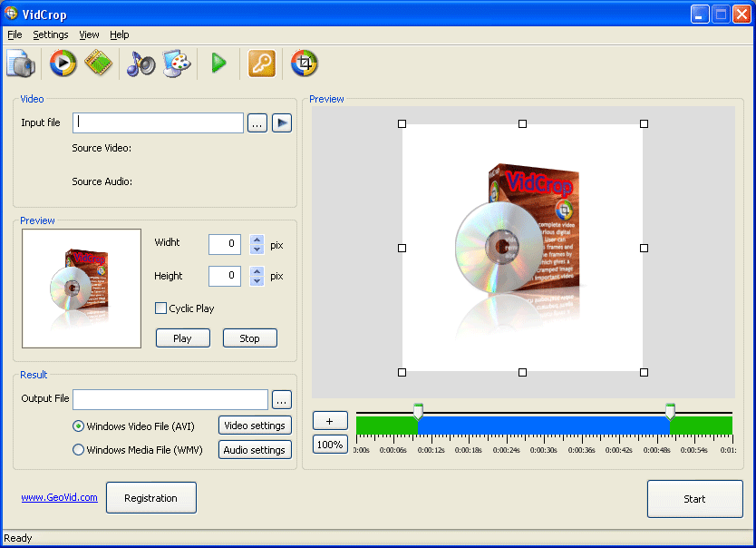Viewport: 756px width, 548px height.
Task: Open Audio settings dialog
Action: point(255,450)
